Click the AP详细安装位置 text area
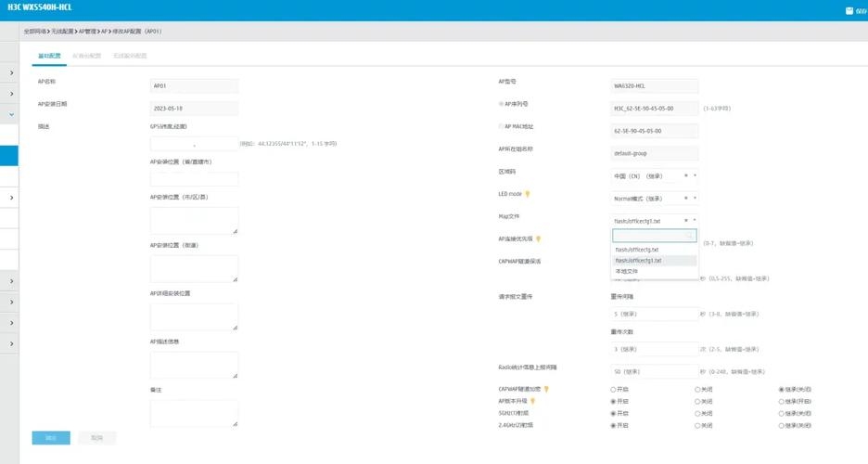868x464 pixels. tap(195, 316)
